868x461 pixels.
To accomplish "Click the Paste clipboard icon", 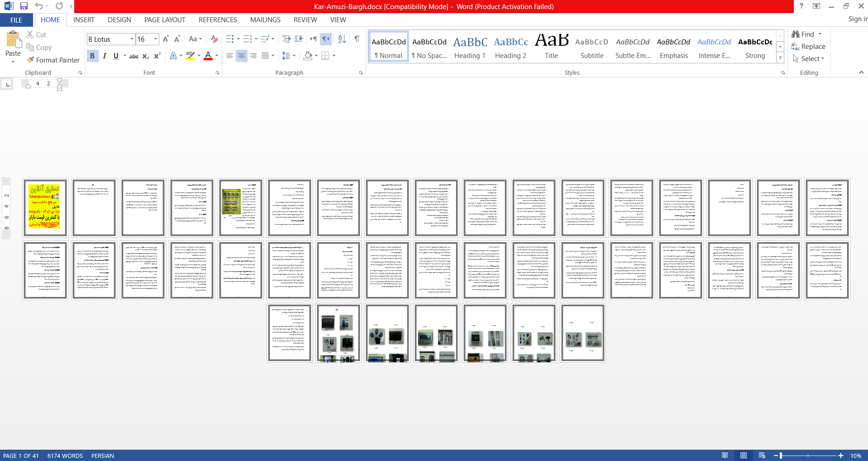I will [x=13, y=39].
